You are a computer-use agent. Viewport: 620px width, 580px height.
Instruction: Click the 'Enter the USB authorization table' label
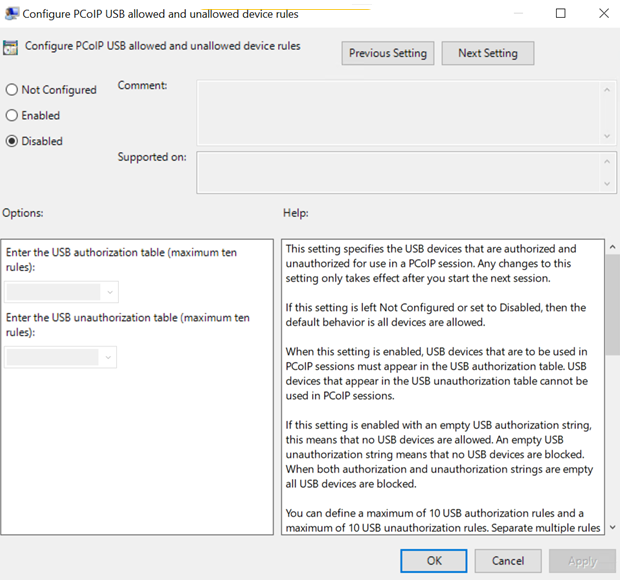point(121,260)
